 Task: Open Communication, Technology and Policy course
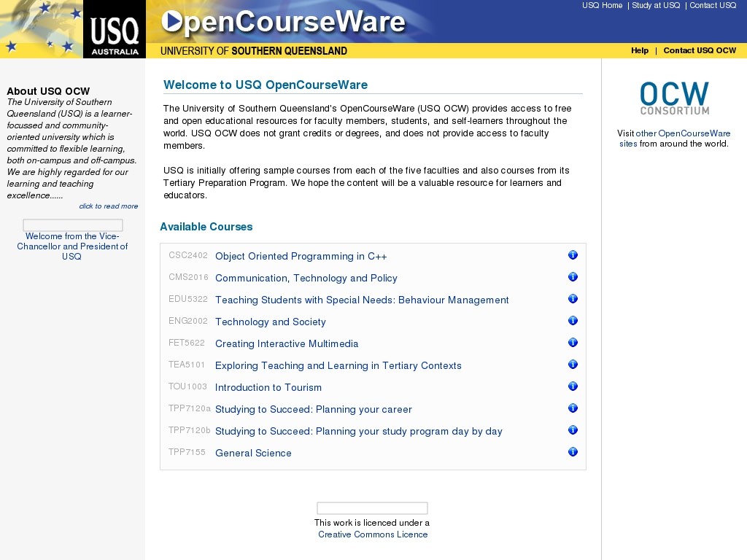pyautogui.click(x=306, y=278)
